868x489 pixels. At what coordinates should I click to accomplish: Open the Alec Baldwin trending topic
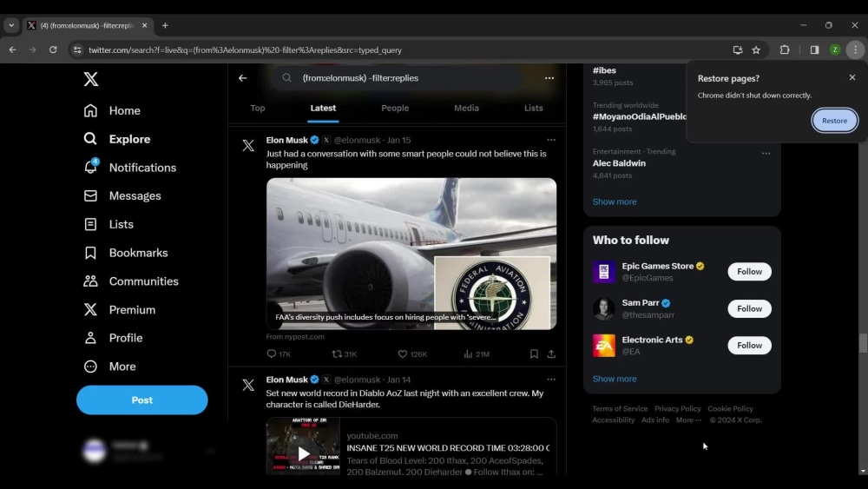pos(619,163)
